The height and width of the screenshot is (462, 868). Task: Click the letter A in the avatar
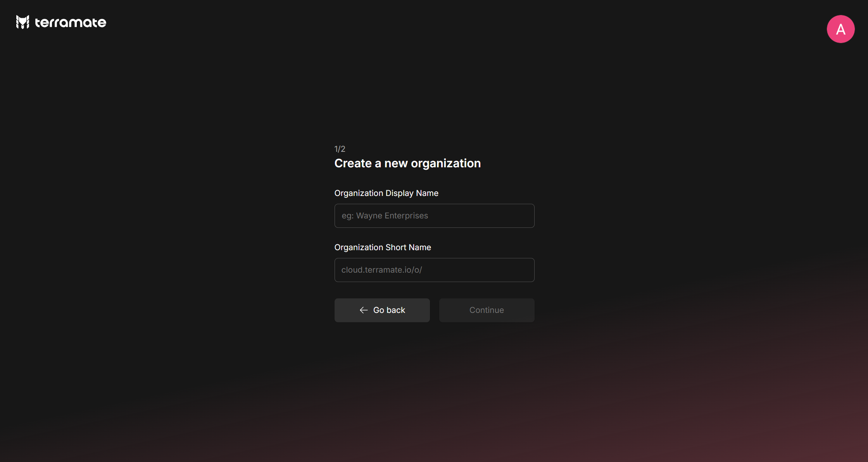click(x=840, y=29)
